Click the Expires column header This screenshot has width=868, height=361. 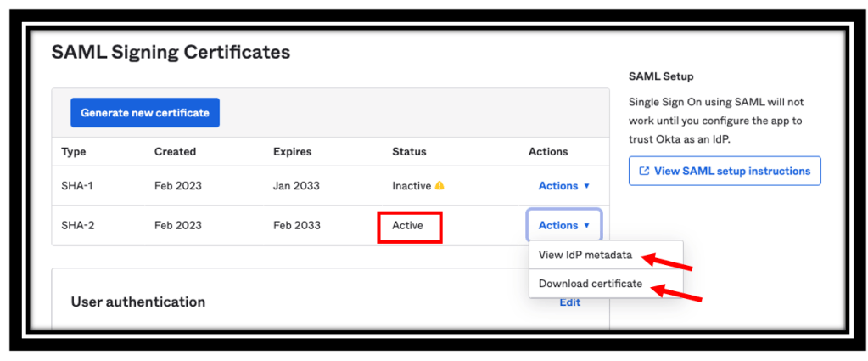point(292,152)
